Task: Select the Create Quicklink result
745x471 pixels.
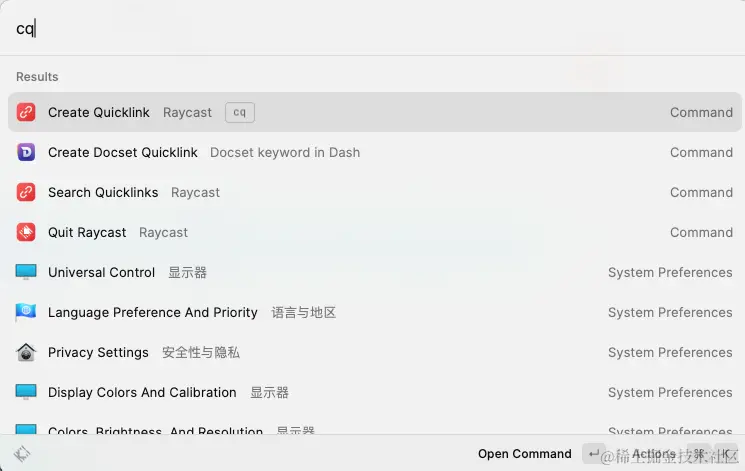Action: pos(374,112)
